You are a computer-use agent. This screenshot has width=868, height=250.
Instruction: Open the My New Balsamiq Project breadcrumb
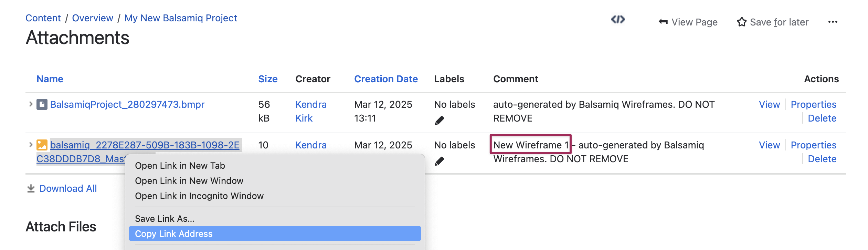click(181, 18)
